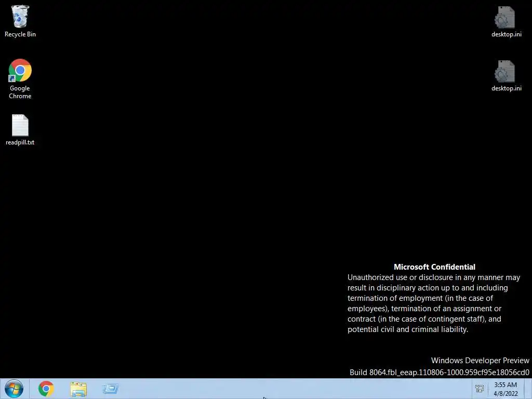Launch Chrome from the taskbar
Image resolution: width=532 pixels, height=399 pixels.
tap(46, 389)
